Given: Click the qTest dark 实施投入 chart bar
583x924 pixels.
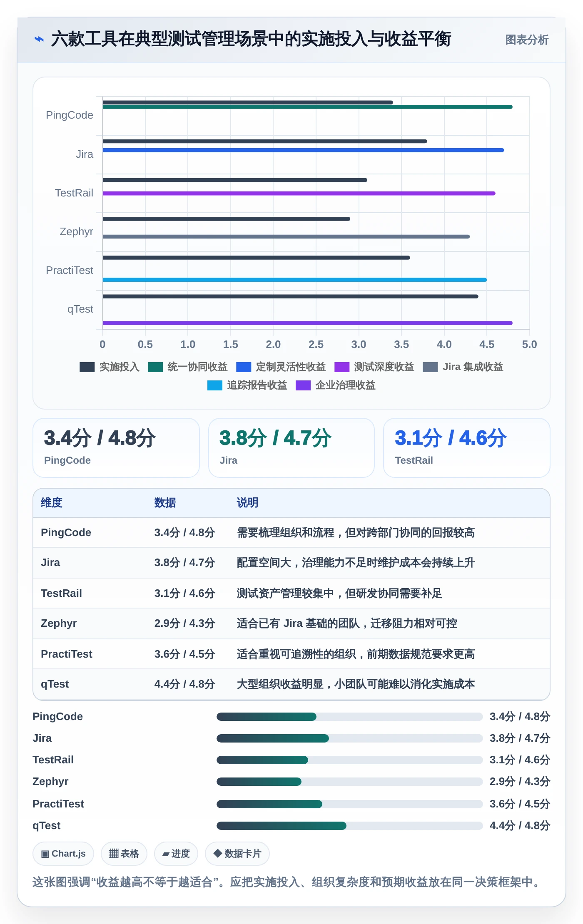Looking at the screenshot, I should (x=290, y=297).
